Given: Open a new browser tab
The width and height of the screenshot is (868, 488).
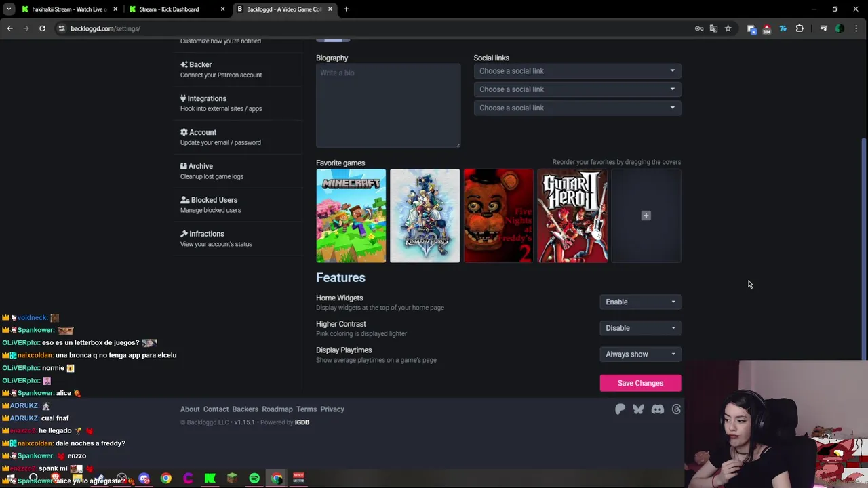Looking at the screenshot, I should (347, 9).
